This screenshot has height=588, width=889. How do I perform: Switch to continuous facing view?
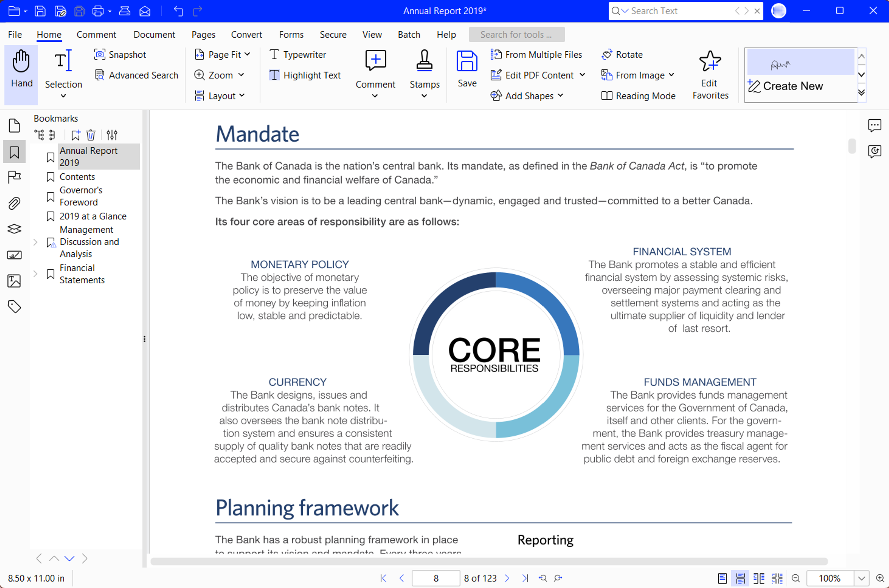coord(777,578)
